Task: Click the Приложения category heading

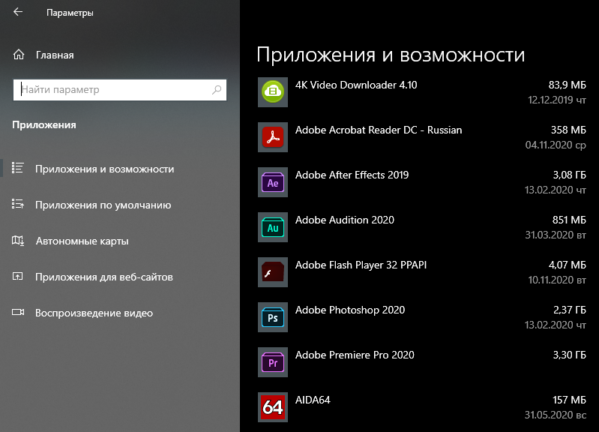Action: tap(44, 125)
